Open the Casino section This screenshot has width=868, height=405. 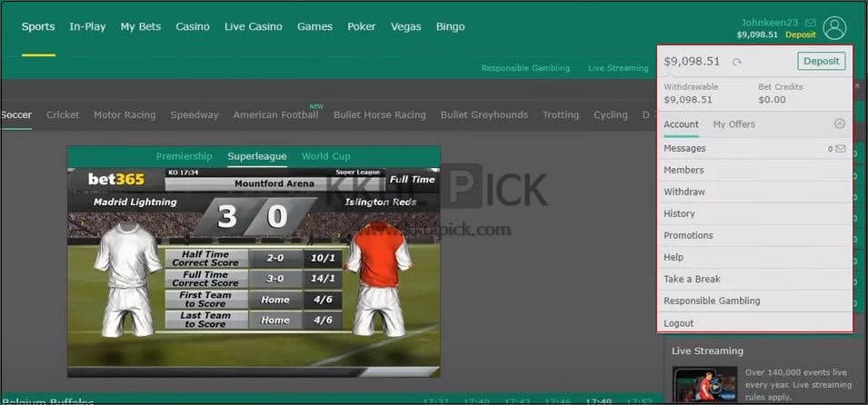(193, 26)
